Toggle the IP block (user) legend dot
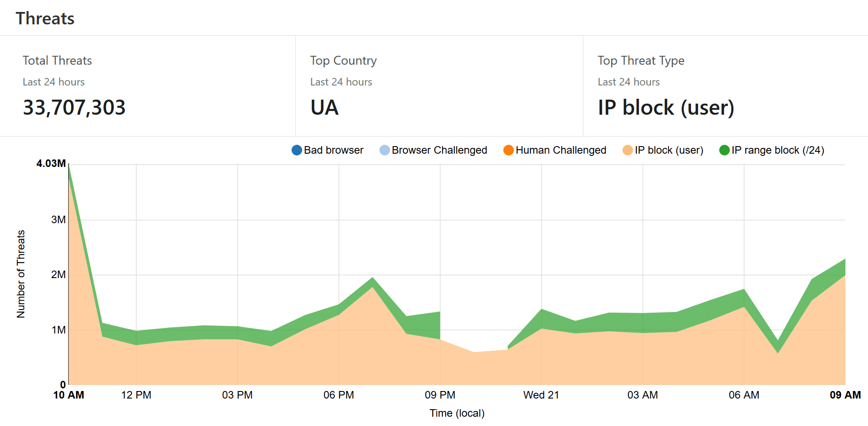Viewport: 868px width, 426px height. tap(628, 150)
